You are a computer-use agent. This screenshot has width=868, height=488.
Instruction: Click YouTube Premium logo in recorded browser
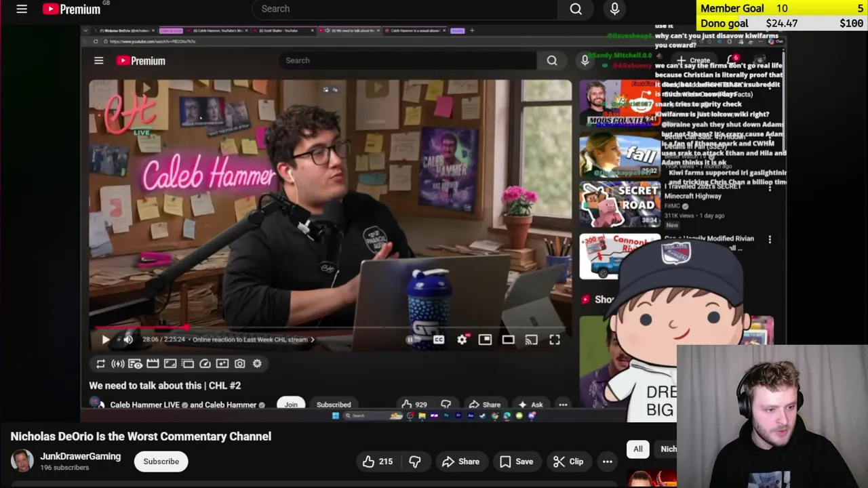click(140, 60)
